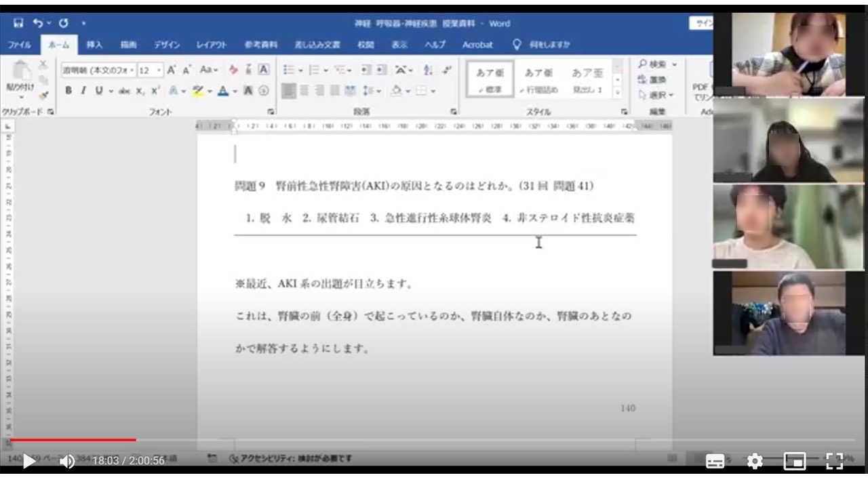Viewport: 868px width, 488px height.
Task: Play the video with the play button
Action: point(29,462)
